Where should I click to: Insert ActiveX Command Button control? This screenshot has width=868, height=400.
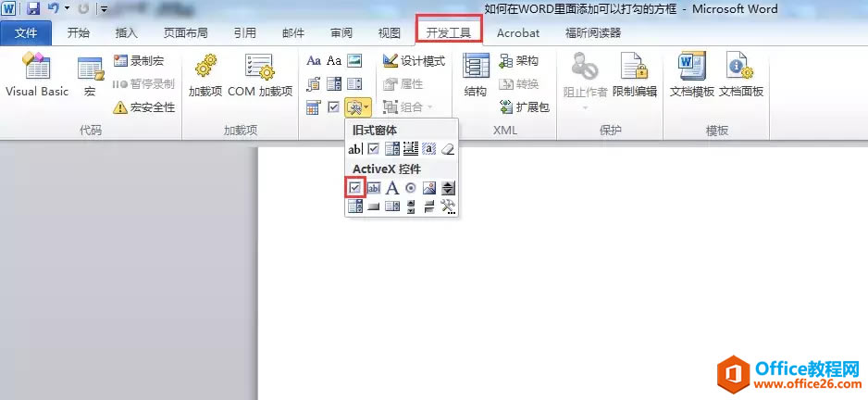374,206
